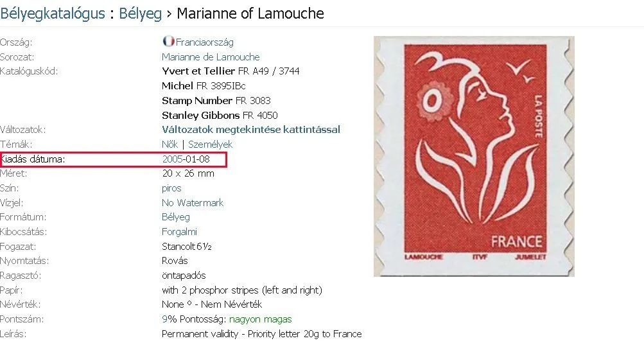Select the Nők theme link
Viewport: 644px width, 343px height.
coord(170,145)
